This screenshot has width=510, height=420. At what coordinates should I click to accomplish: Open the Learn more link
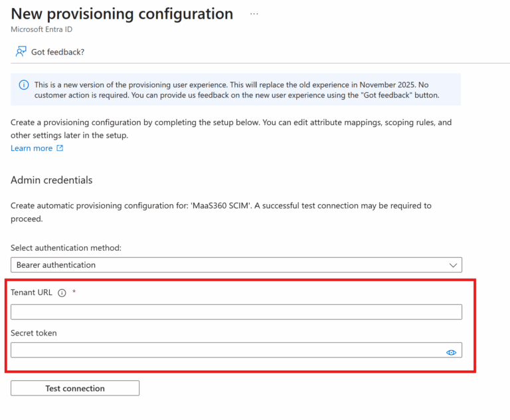pos(31,148)
